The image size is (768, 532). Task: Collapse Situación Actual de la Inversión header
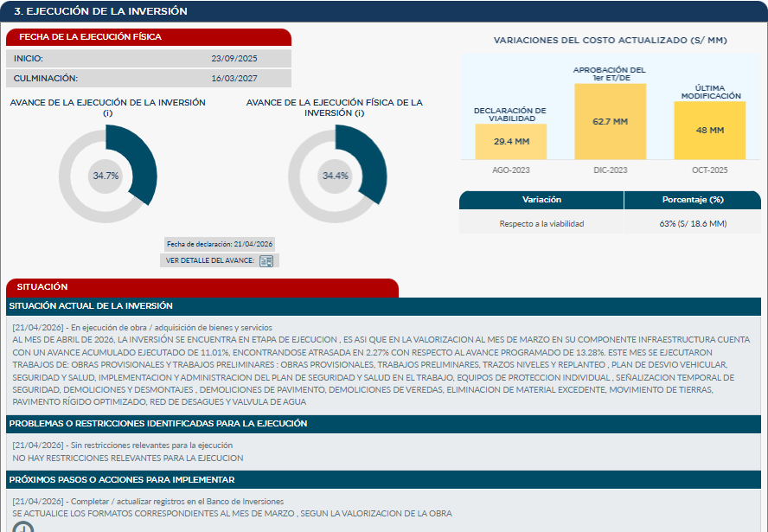pos(383,306)
